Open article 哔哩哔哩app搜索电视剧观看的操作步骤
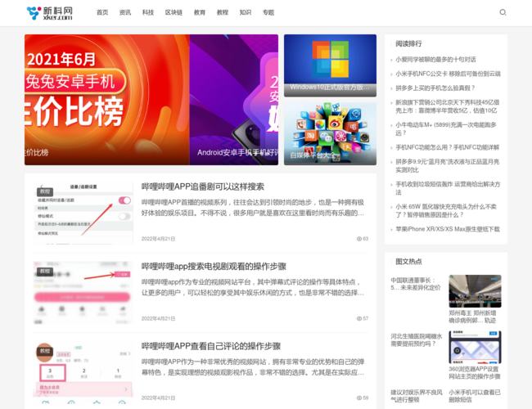The height and width of the screenshot is (409, 532). tap(214, 266)
